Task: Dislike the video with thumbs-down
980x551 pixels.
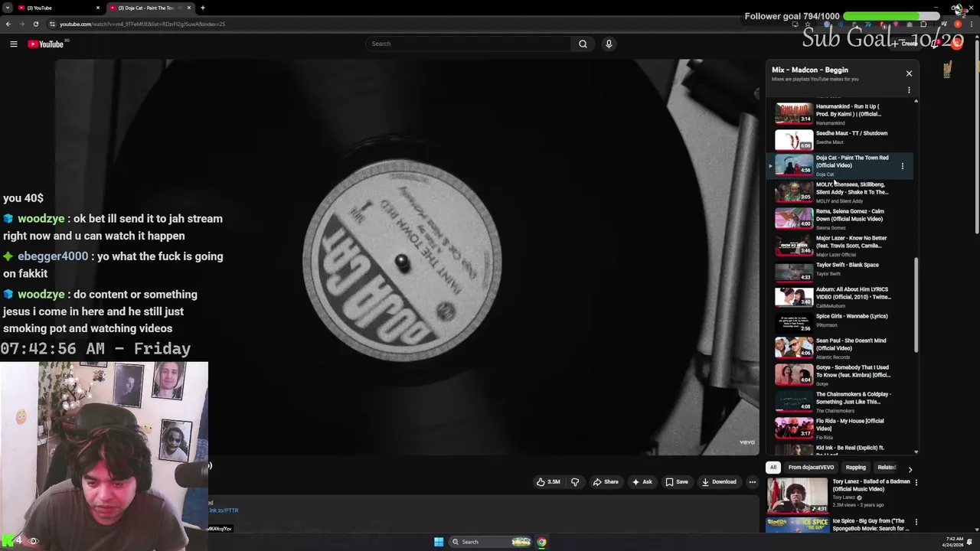Action: pos(575,482)
